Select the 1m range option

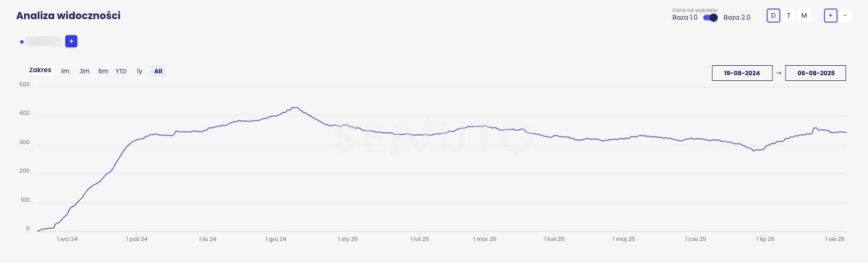(65, 71)
